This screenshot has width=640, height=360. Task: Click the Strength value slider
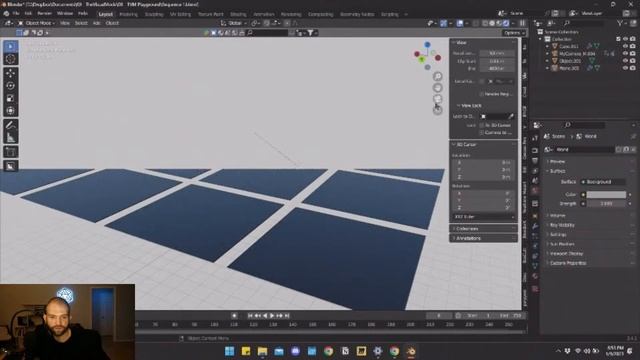[x=606, y=203]
